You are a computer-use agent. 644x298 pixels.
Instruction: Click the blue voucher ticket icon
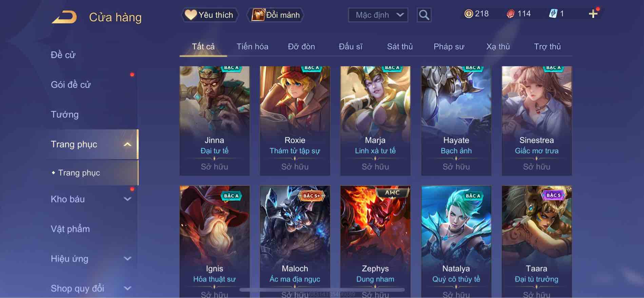click(x=553, y=14)
